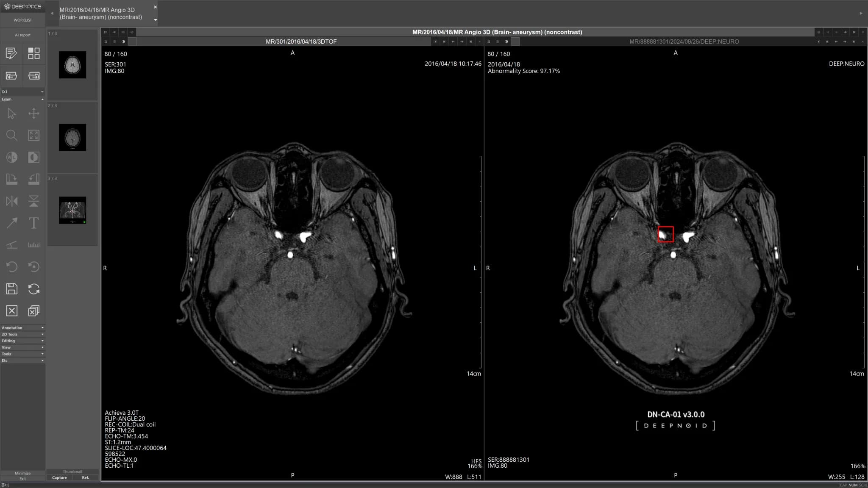868x488 pixels.
Task: Click grid icon in DEEP:NEURO pane header
Action: point(489,42)
